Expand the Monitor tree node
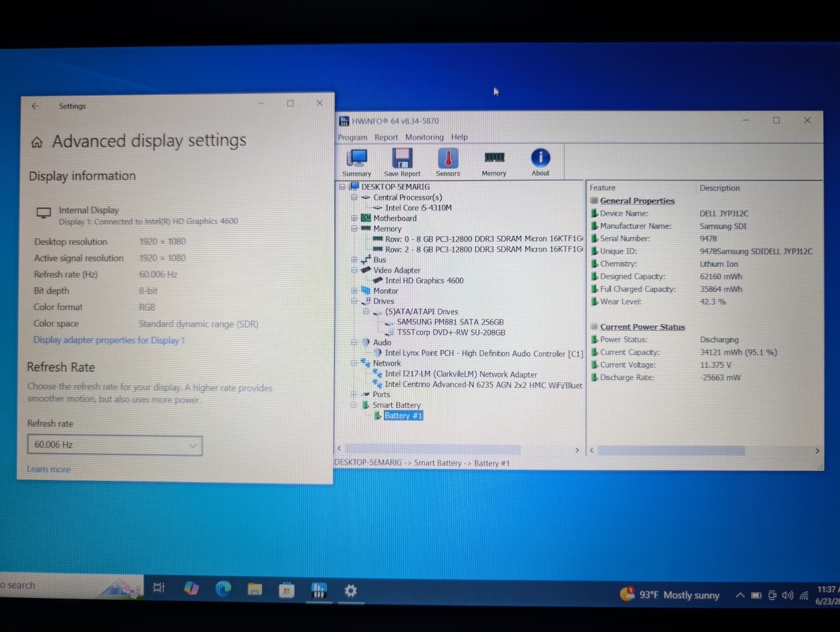Viewport: 840px width, 632px height. click(354, 291)
